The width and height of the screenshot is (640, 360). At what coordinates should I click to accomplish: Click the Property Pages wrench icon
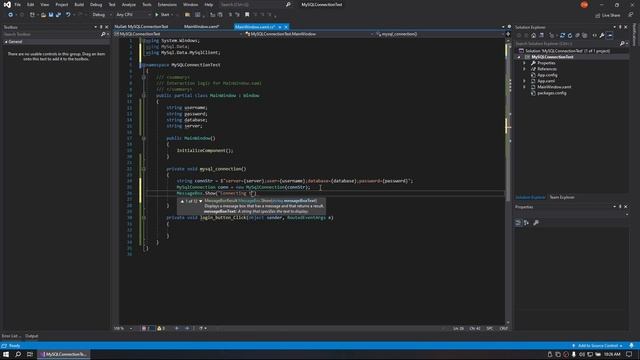click(x=536, y=223)
